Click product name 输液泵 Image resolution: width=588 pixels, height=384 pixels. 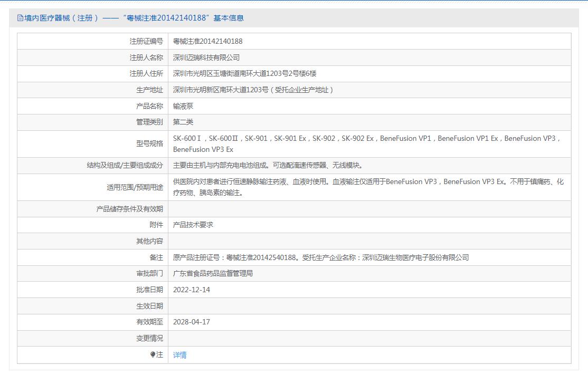pos(183,106)
